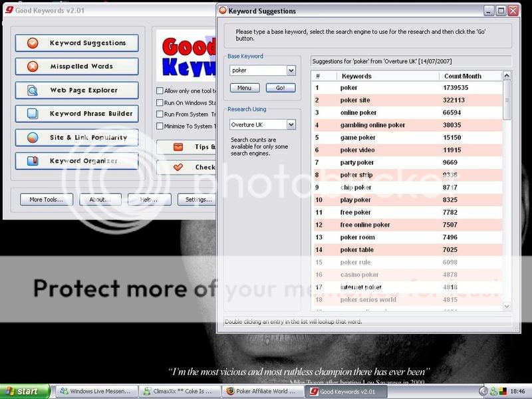Screen dimensions: 532x399
Task: Click the taskbar clock showing 18:46
Action: point(517,392)
